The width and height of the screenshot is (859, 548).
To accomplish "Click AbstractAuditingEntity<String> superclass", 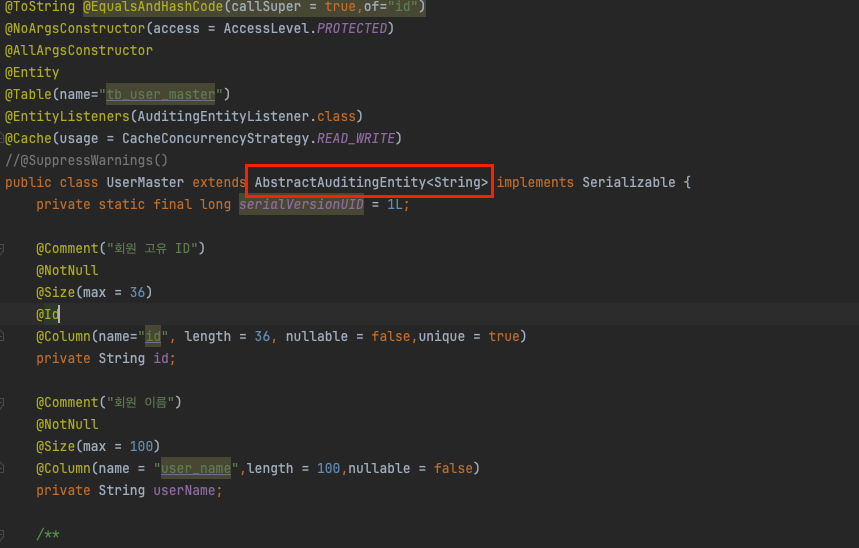I will (x=371, y=182).
